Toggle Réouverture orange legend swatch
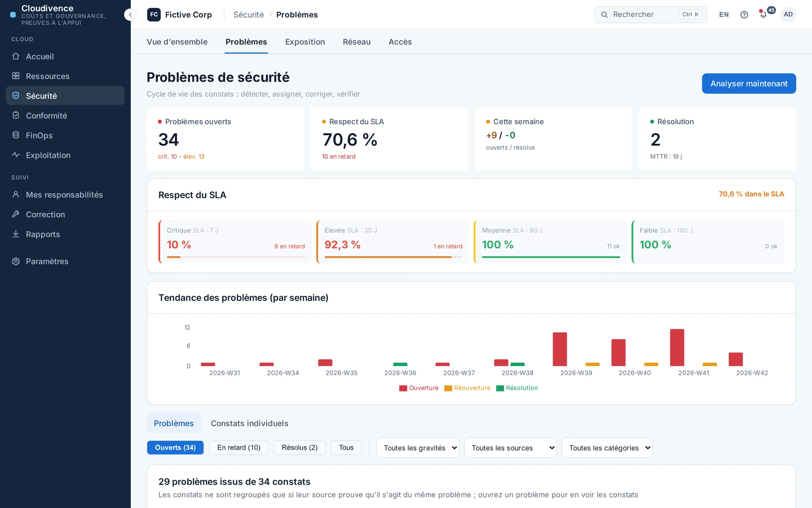 tap(448, 388)
